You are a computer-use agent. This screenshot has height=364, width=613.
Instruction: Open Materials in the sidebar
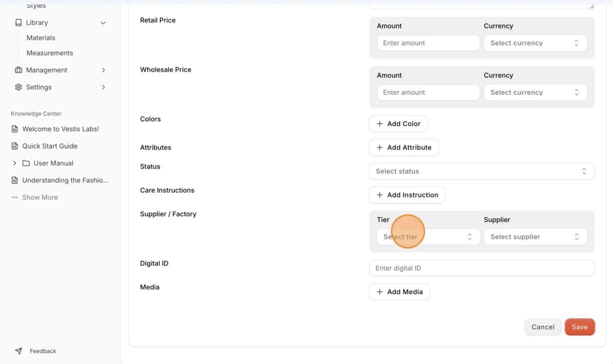point(41,38)
